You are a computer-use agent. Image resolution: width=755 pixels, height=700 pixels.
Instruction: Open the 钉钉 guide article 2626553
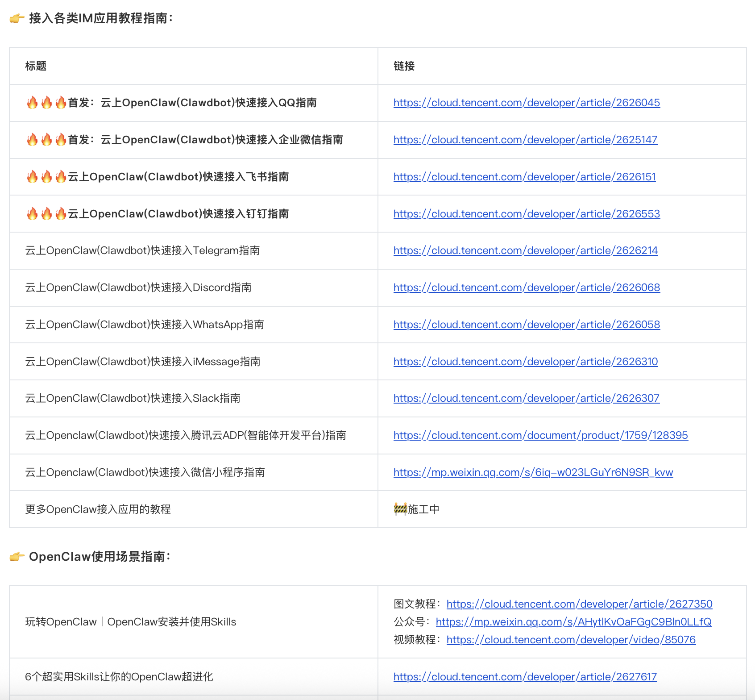pos(527,213)
